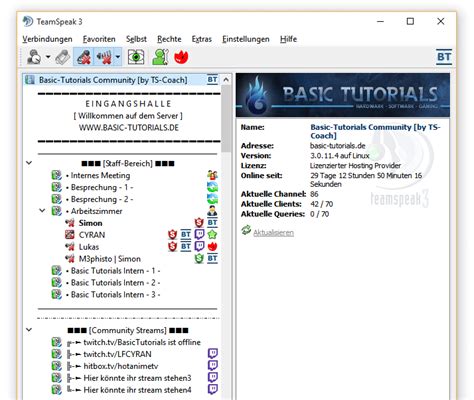This screenshot has width=474, height=400.
Task: Open the connect icon's dropdown arrow
Action: (x=48, y=57)
